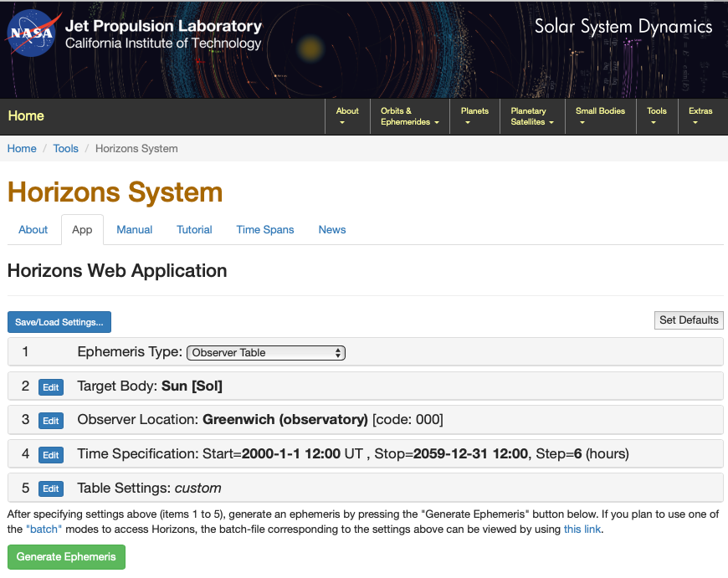Expand Orbits & Ephemerides menu

pyautogui.click(x=409, y=116)
